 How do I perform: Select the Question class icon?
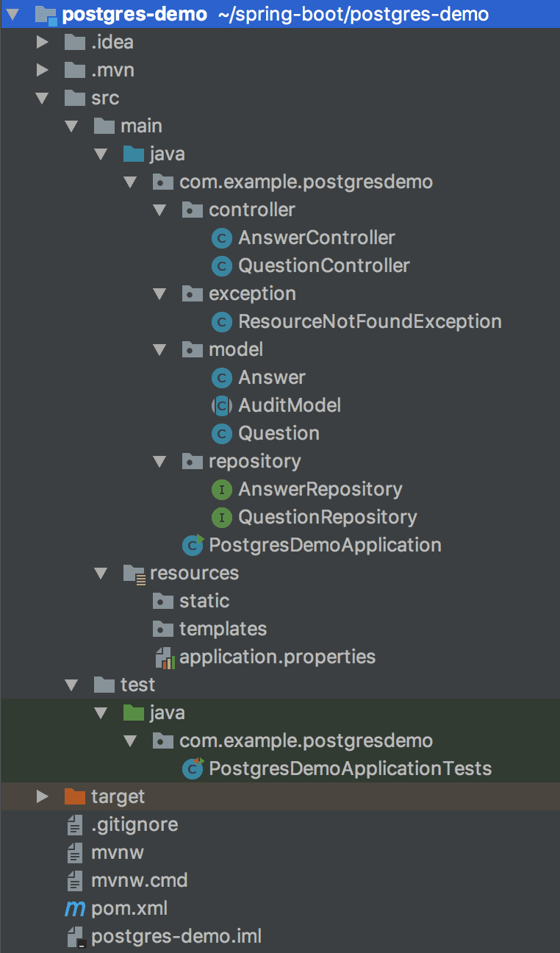point(221,434)
